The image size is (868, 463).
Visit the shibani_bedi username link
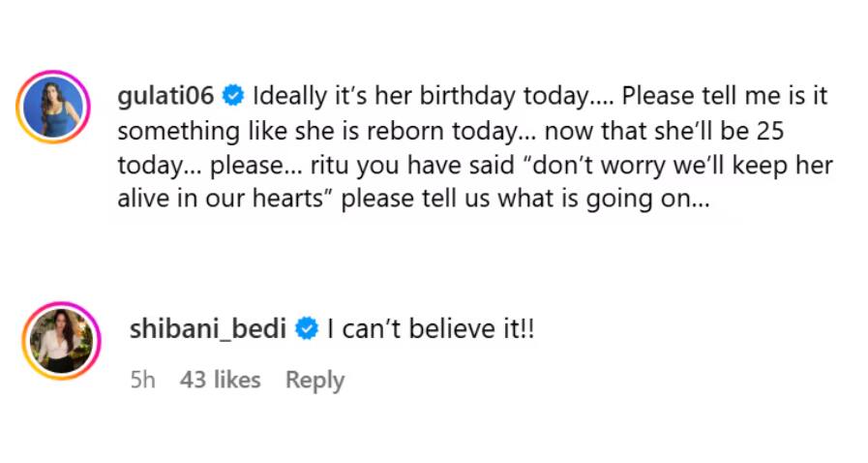(207, 329)
